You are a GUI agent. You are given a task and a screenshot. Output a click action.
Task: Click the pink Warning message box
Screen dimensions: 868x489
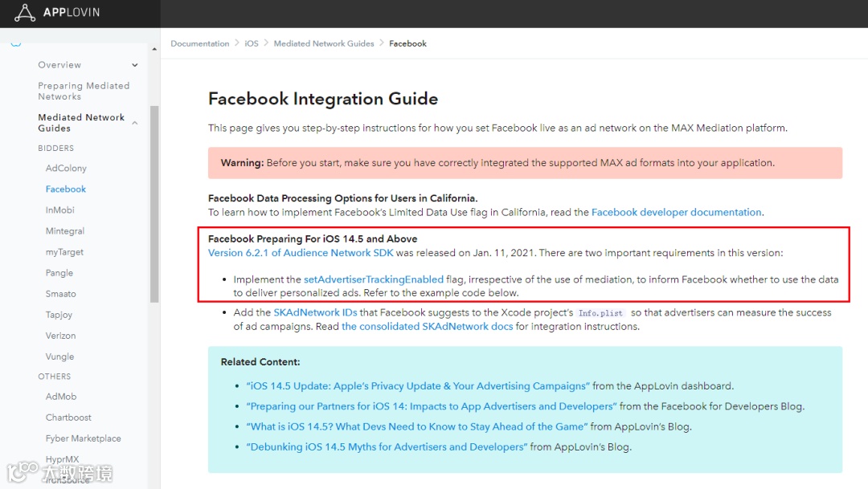[526, 163]
